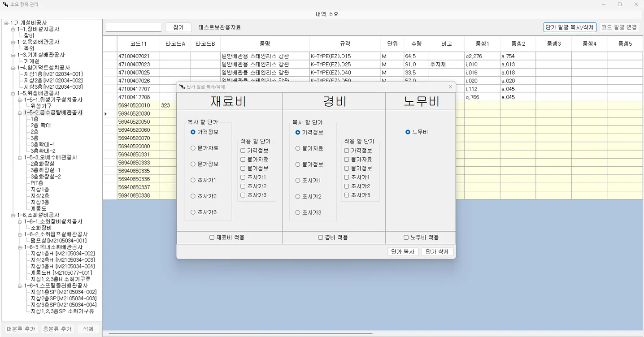This screenshot has width=644, height=337.
Task: Select 펌프실 [M2105034-001] in the tree
Action: 58,241
